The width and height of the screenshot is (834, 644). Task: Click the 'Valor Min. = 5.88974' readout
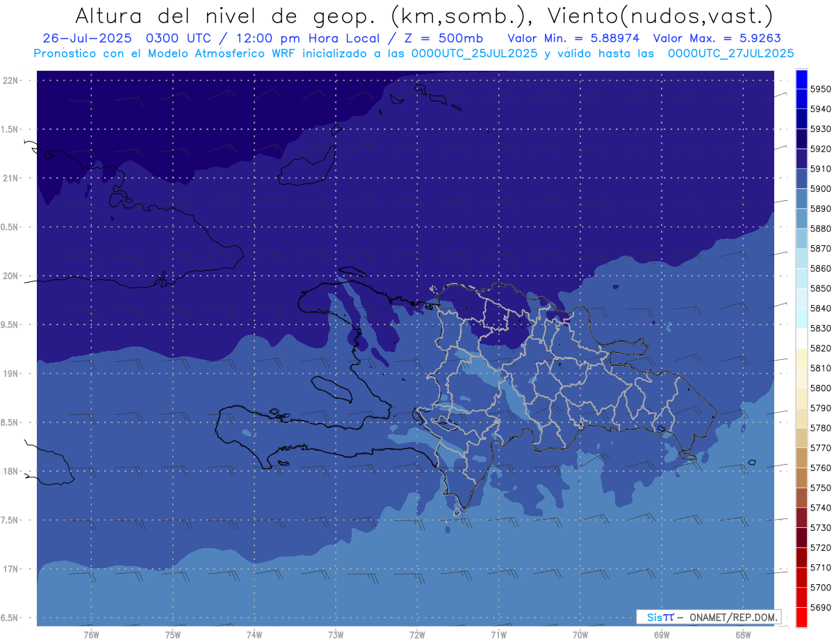pyautogui.click(x=573, y=38)
